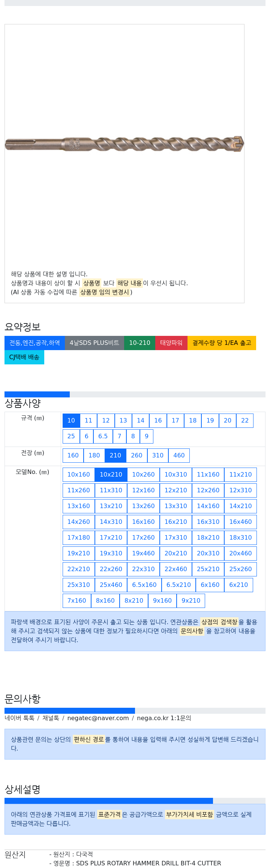Select the 25 mm diameter option
Viewport: 270px width, 868px height.
coord(71,436)
